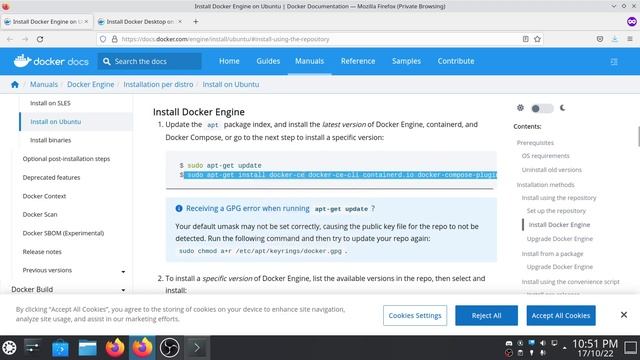Image resolution: width=640 pixels, height=360 pixels.
Task: Open the Dolphin file manager
Action: click(87, 348)
